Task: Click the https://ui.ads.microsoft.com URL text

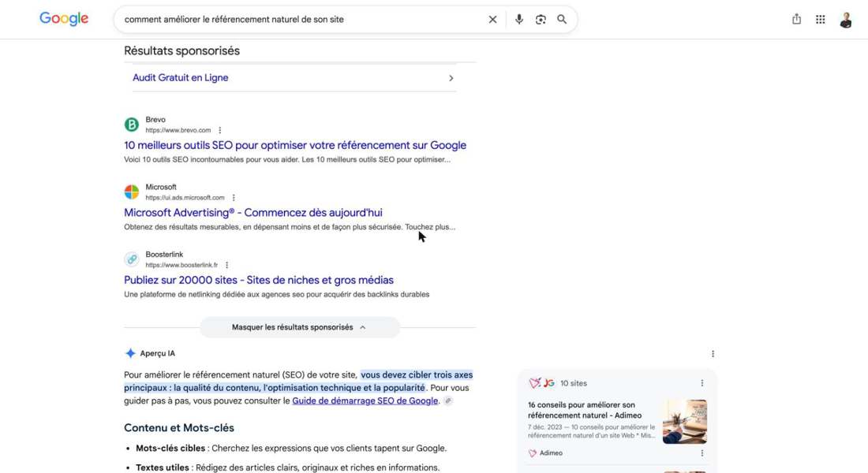Action: point(185,198)
